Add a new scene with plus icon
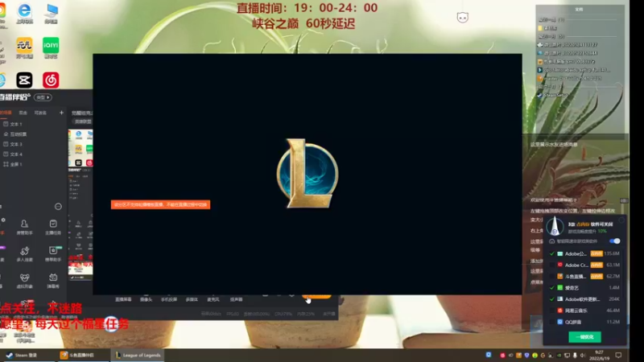This screenshot has height=362, width=644. (61, 113)
